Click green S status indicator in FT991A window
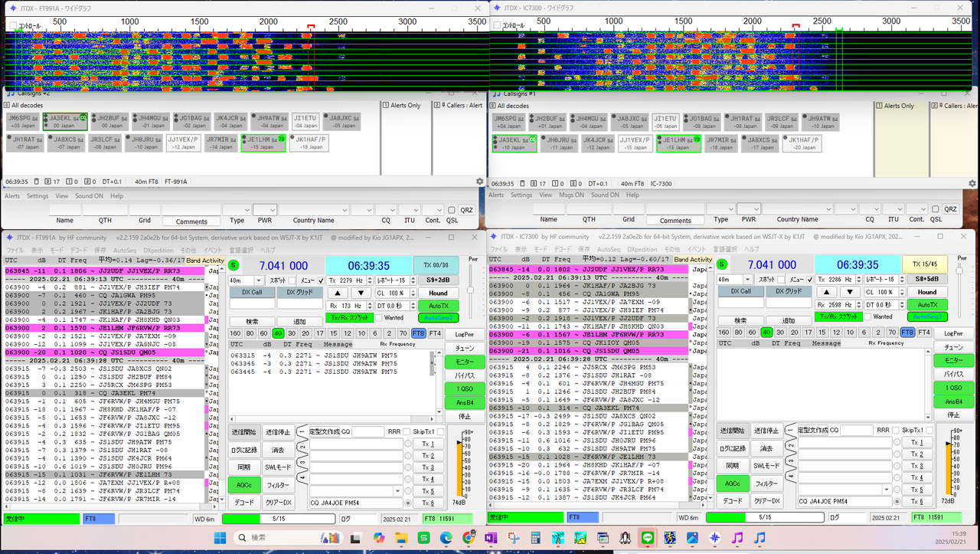This screenshot has width=980, height=554. click(x=235, y=265)
